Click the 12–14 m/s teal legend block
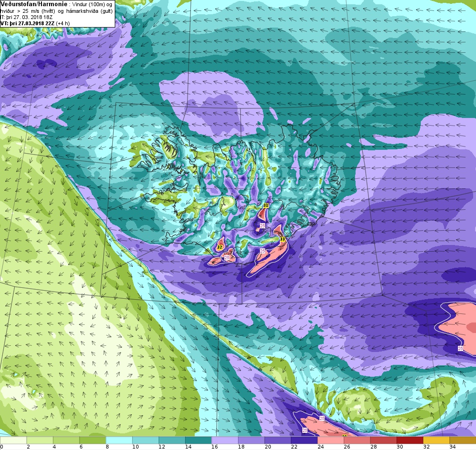 [172, 440]
